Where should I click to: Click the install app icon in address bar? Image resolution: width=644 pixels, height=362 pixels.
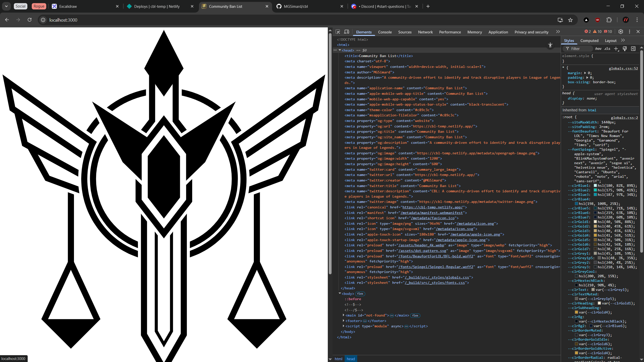[560, 20]
